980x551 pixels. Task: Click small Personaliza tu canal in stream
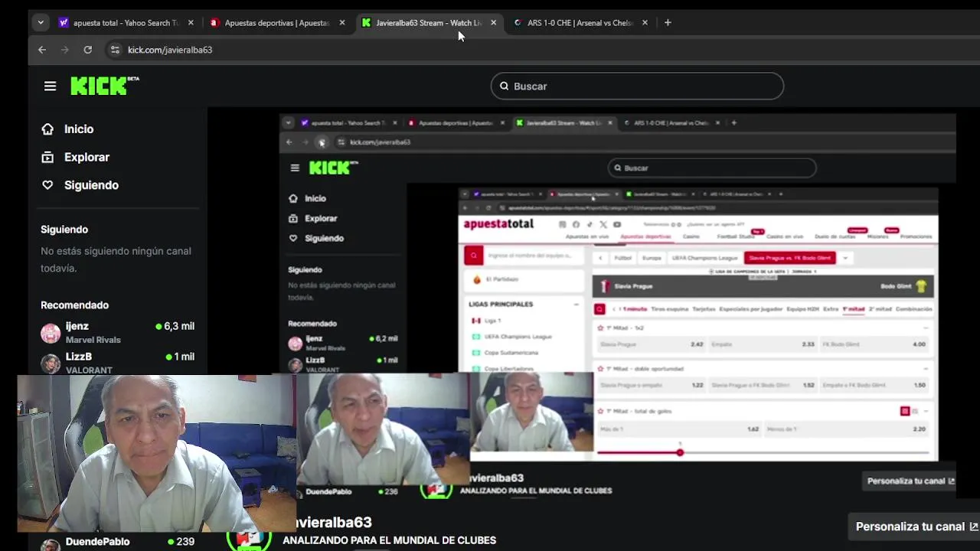pos(911,481)
